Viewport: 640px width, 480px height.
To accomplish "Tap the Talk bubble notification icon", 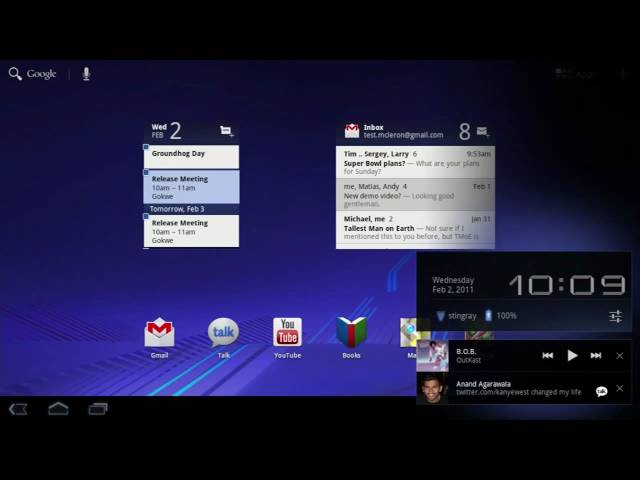I will click(x=601, y=391).
